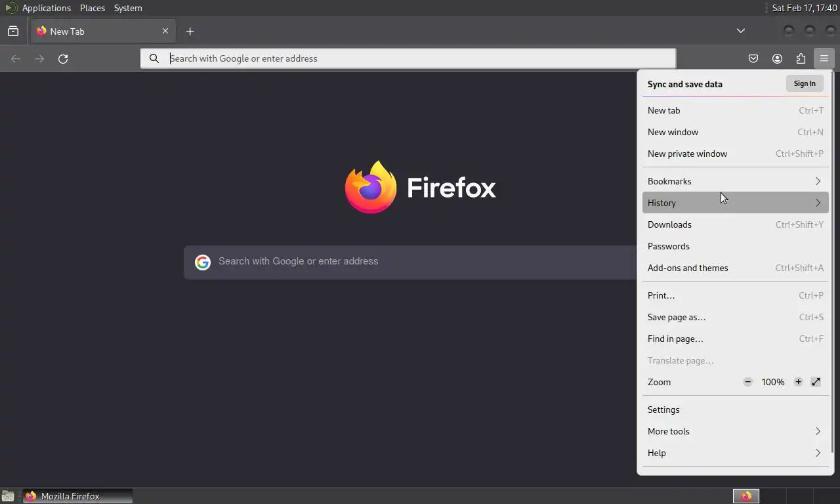Expand the Bookmarks submenu

pyautogui.click(x=735, y=181)
